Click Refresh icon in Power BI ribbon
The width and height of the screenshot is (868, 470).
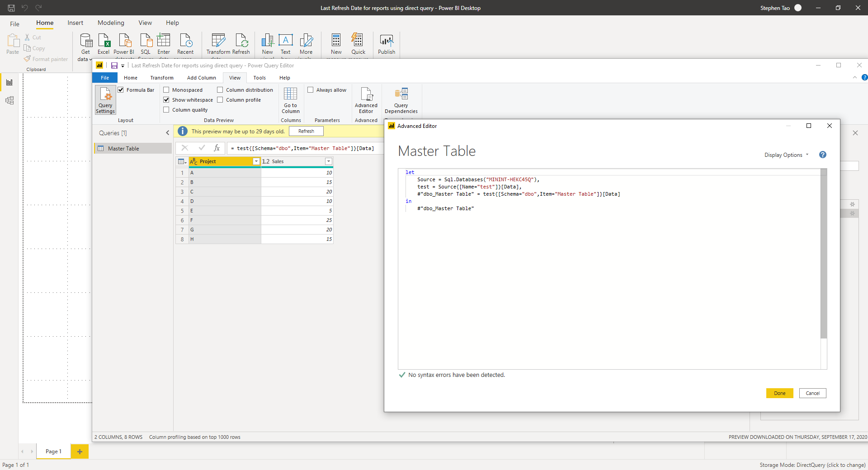click(x=241, y=44)
